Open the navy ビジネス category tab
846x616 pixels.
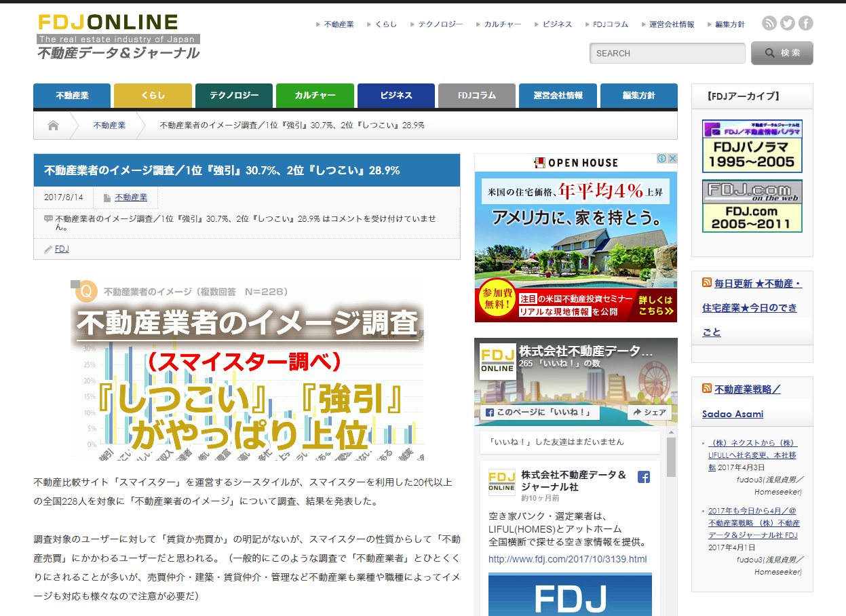396,96
